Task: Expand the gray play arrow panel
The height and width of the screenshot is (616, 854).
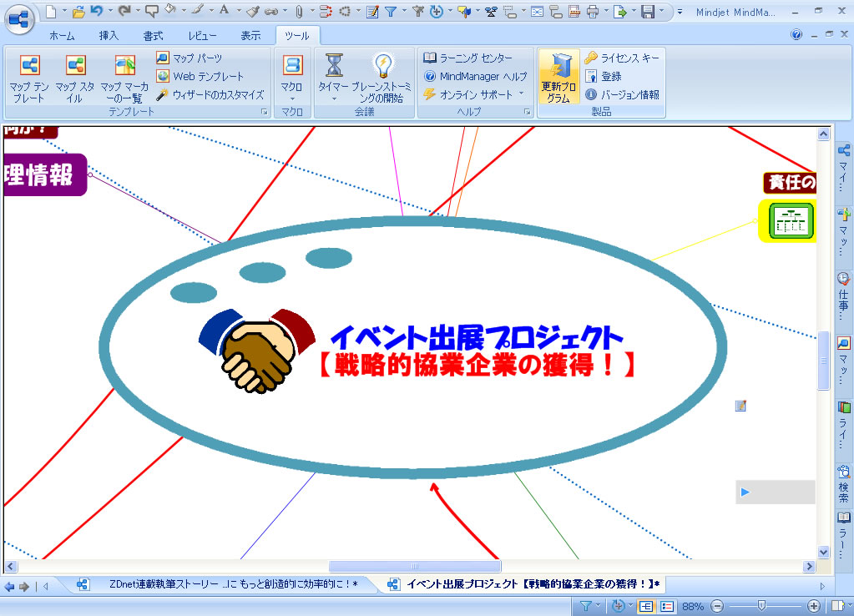Action: pos(745,492)
